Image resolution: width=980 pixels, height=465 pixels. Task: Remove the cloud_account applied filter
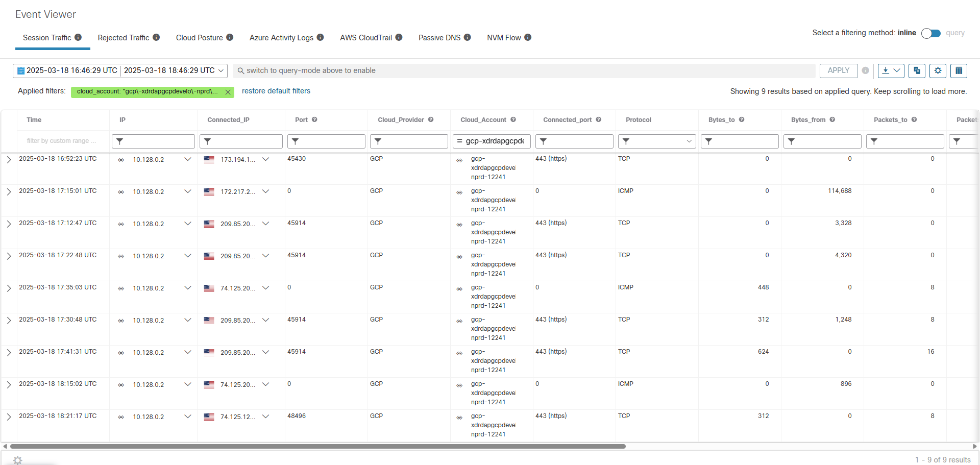(x=228, y=92)
